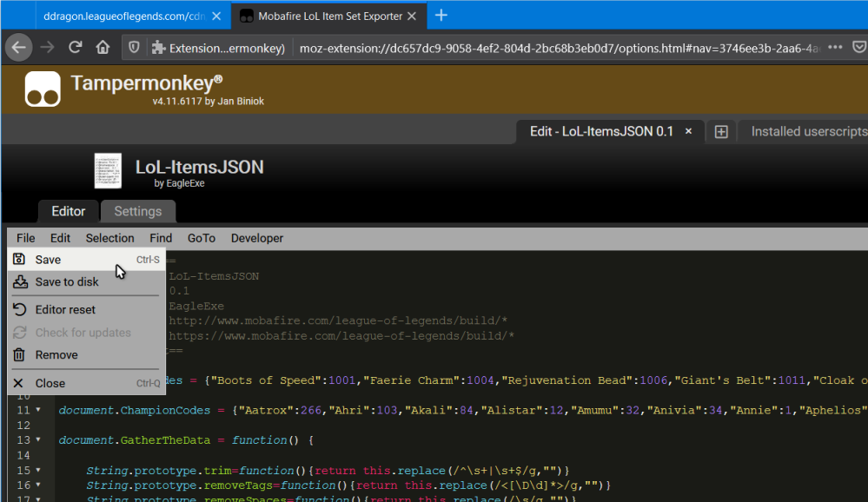Click the Save to disk download icon

pos(21,281)
